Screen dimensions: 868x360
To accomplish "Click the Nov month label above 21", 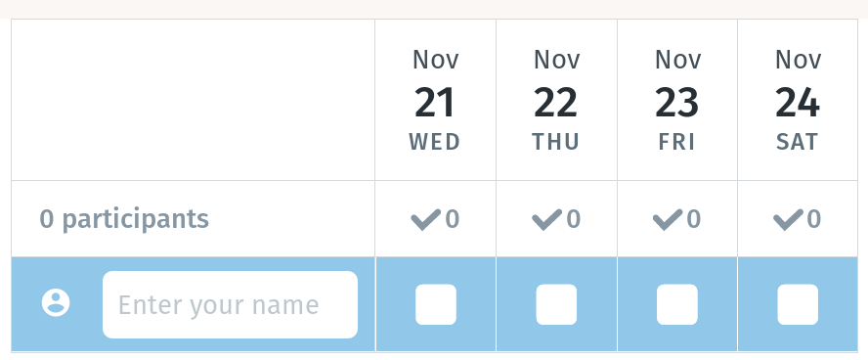I will click(x=436, y=60).
